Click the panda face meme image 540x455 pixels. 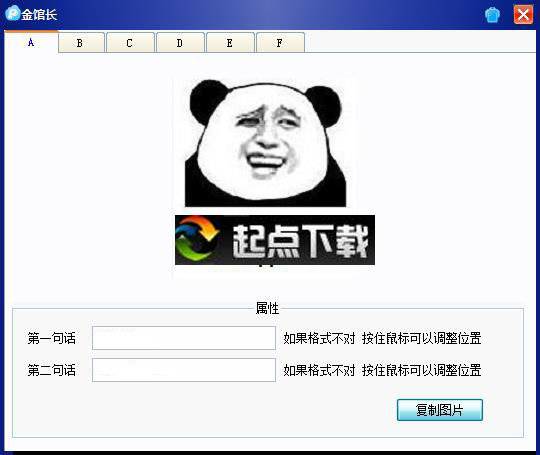[x=266, y=143]
